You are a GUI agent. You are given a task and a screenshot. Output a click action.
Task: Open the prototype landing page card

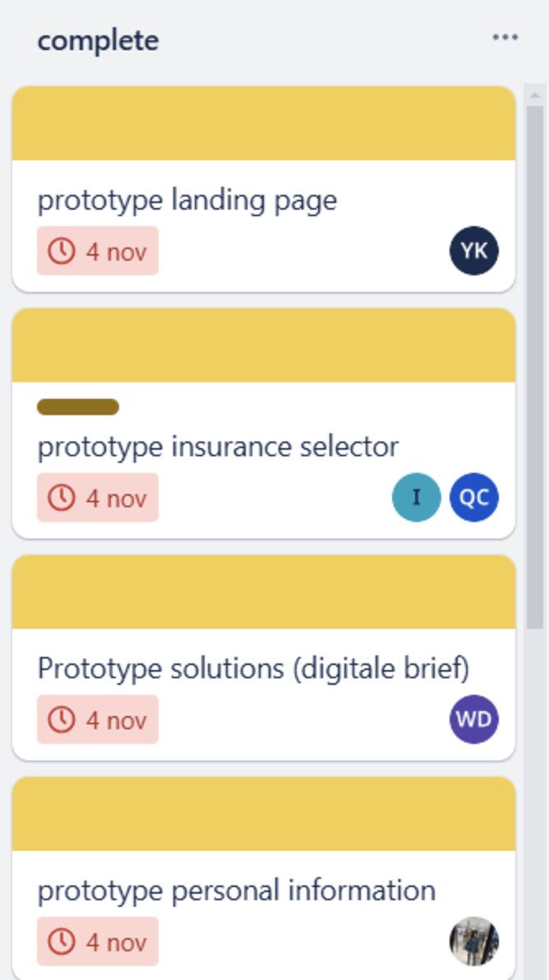187,201
